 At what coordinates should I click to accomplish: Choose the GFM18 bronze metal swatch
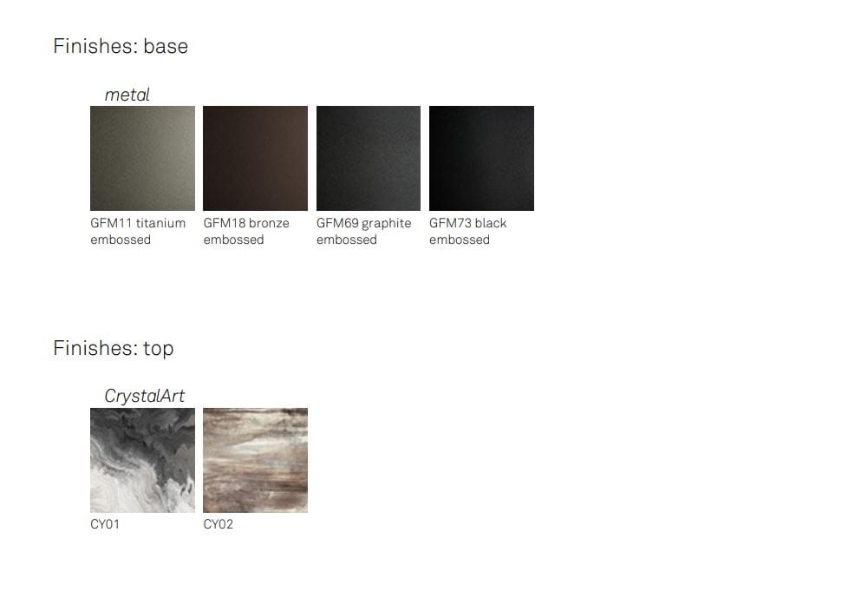pos(255,159)
